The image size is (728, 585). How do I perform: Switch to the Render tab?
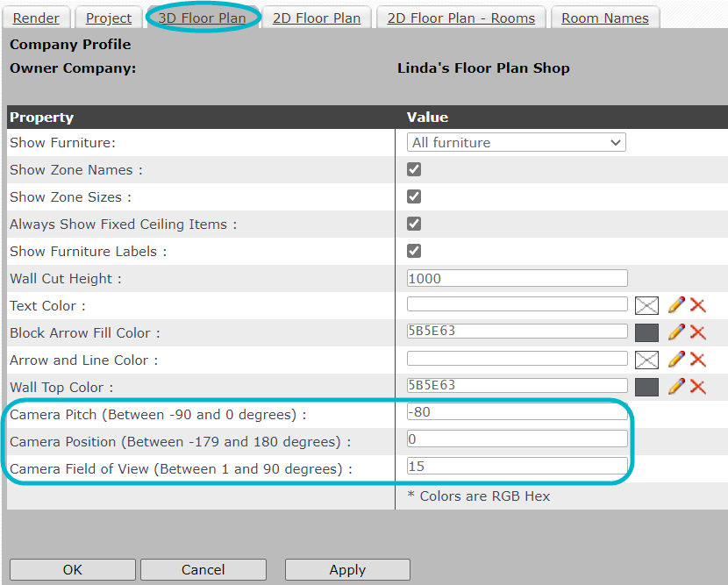coord(36,18)
